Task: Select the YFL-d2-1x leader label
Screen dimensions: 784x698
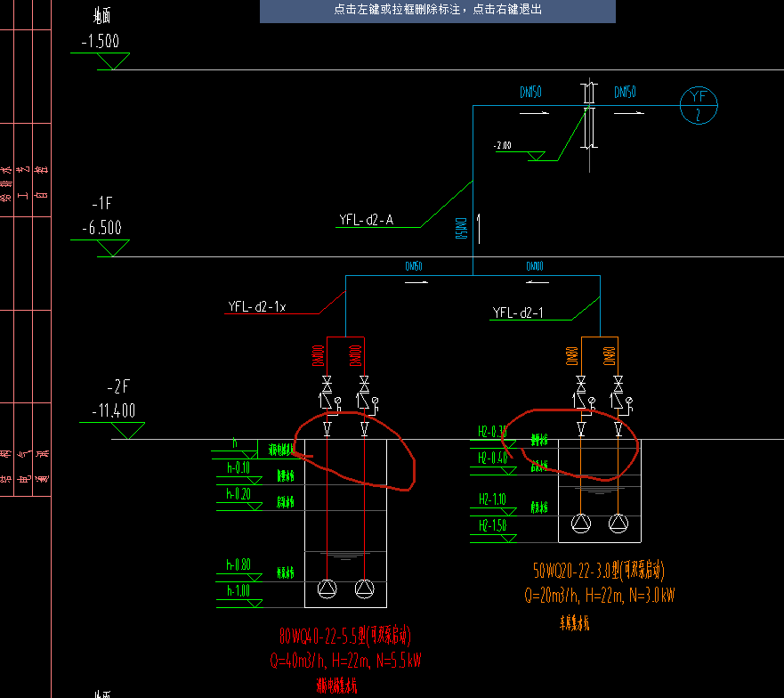Action: tap(257, 307)
